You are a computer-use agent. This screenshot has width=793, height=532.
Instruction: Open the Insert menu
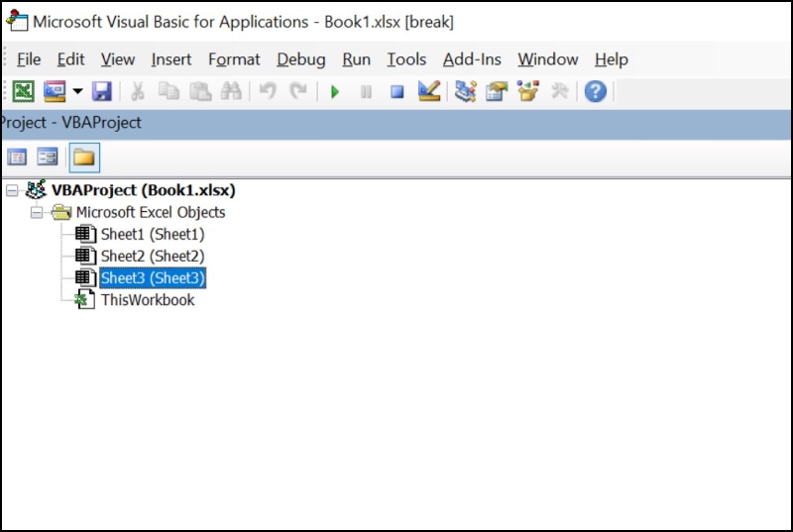[x=170, y=59]
